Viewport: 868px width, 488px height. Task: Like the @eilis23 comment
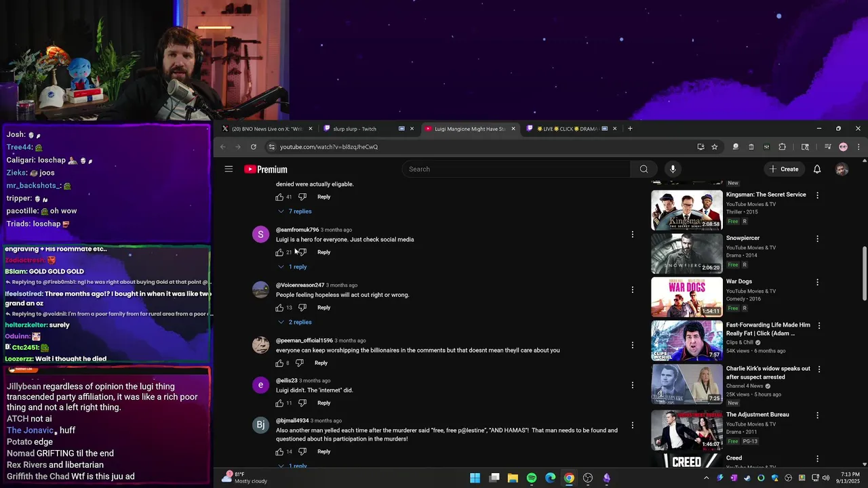pyautogui.click(x=279, y=403)
